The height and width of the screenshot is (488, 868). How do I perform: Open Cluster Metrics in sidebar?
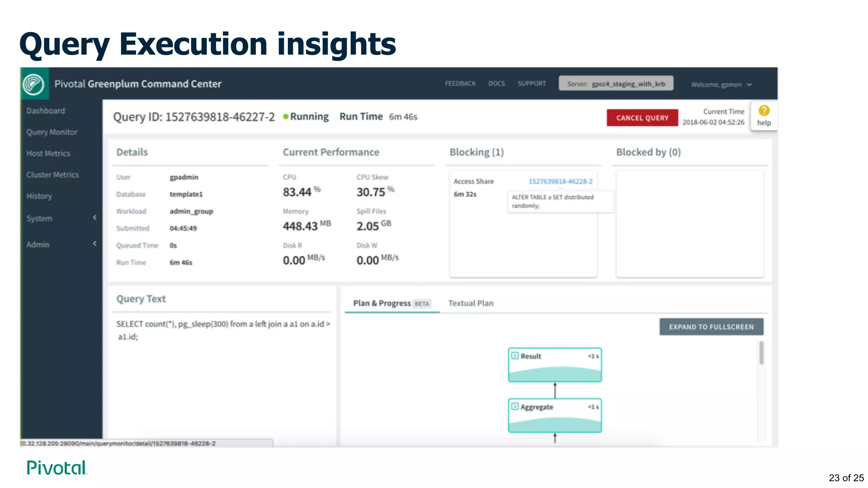pyautogui.click(x=53, y=175)
